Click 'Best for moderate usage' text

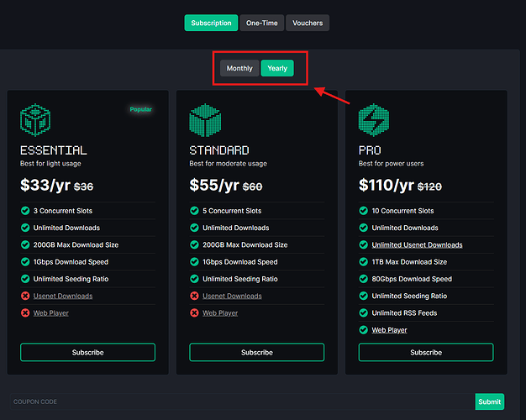tap(228, 163)
